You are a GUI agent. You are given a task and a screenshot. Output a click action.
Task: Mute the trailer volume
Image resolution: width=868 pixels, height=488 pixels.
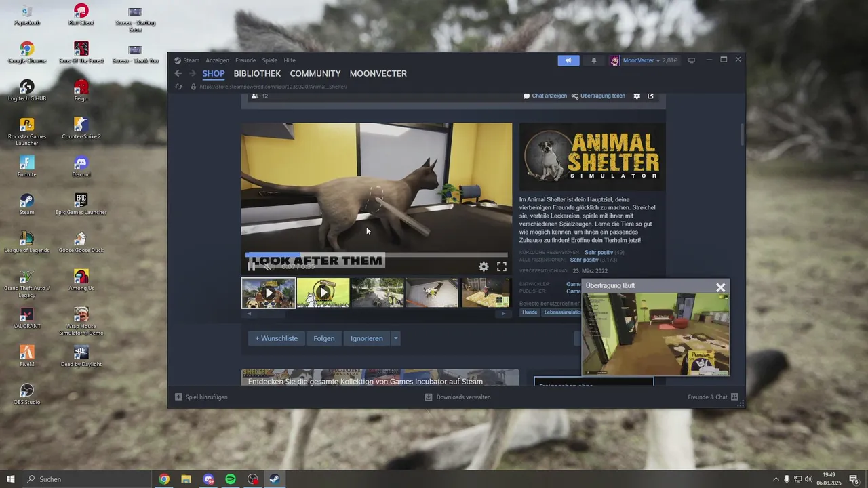click(x=268, y=266)
